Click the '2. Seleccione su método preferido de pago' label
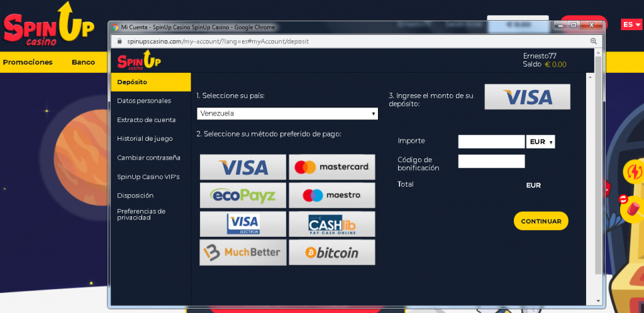Viewport: 644px width, 313px height. 269,134
